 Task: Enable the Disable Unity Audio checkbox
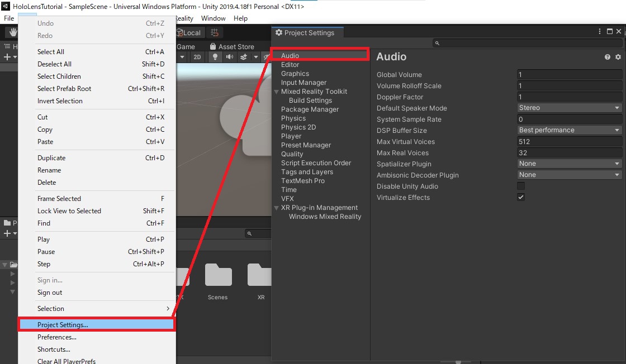coord(520,186)
